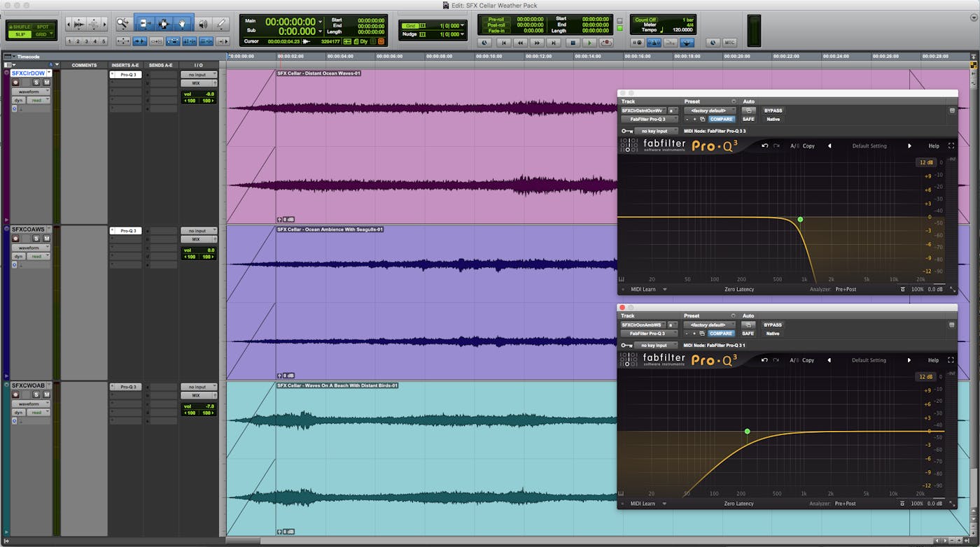The image size is (980, 547).
Task: Open Help menu in upper Pro-Q 3
Action: (x=934, y=145)
